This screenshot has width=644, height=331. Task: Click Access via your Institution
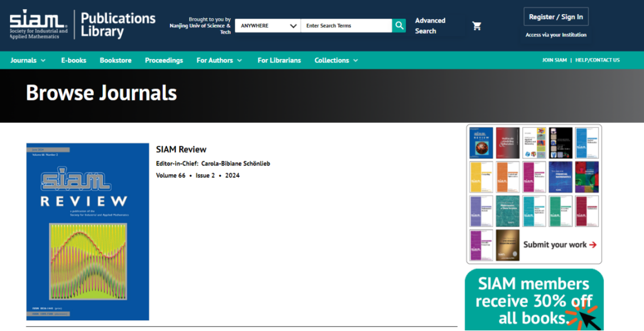point(556,35)
